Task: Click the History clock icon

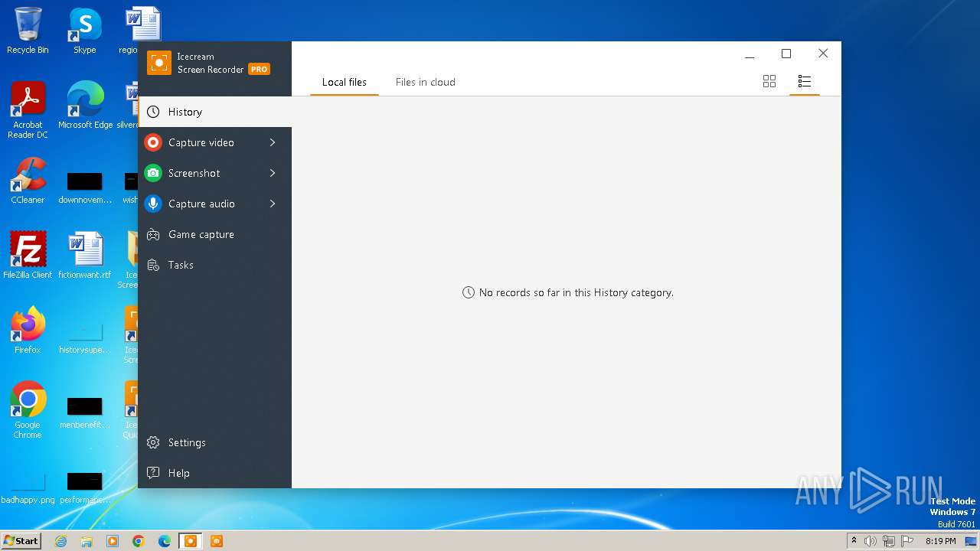Action: [153, 112]
